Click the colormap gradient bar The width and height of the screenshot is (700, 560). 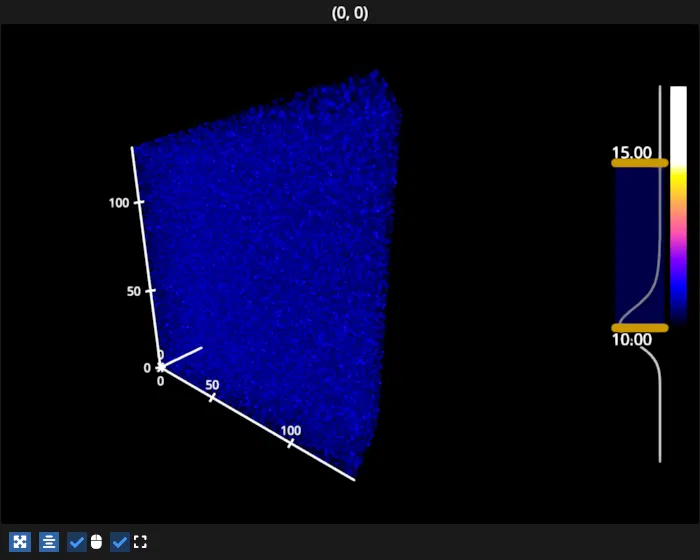(x=678, y=204)
